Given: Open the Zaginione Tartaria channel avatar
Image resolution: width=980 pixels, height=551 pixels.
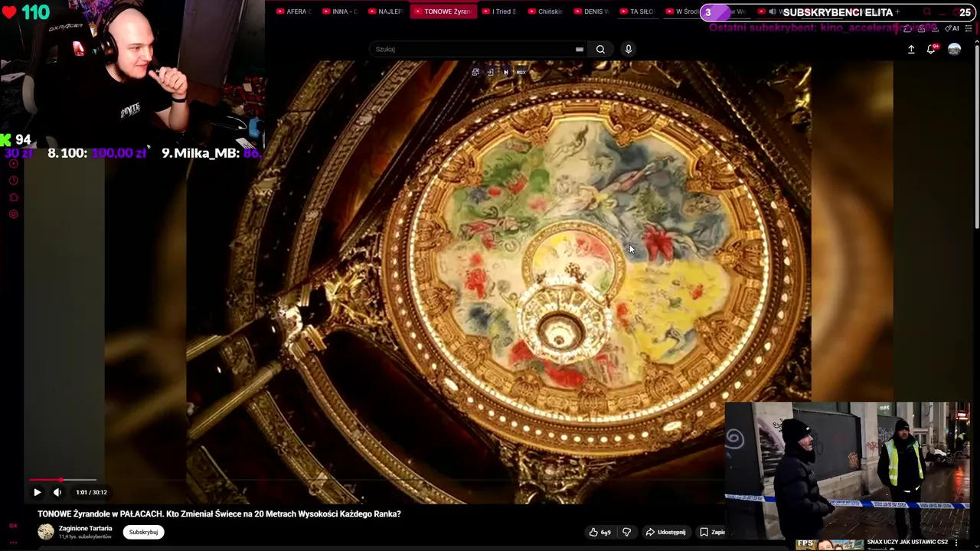Looking at the screenshot, I should coord(46,532).
